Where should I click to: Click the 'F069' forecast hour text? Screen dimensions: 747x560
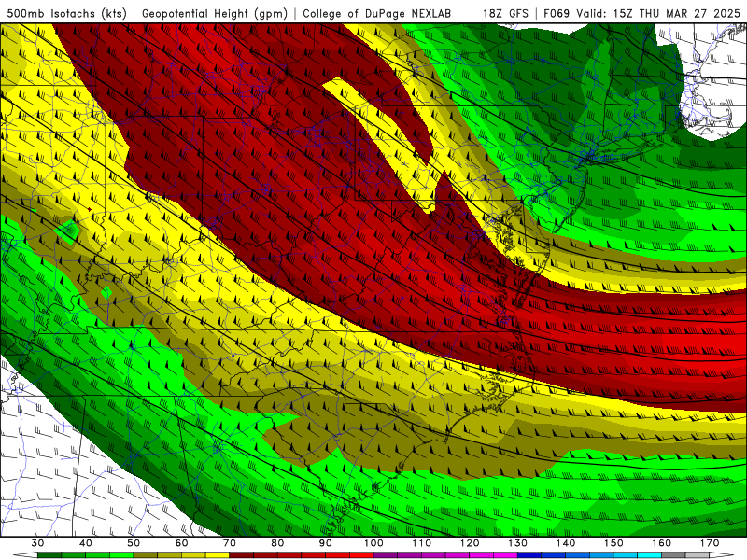pyautogui.click(x=557, y=13)
